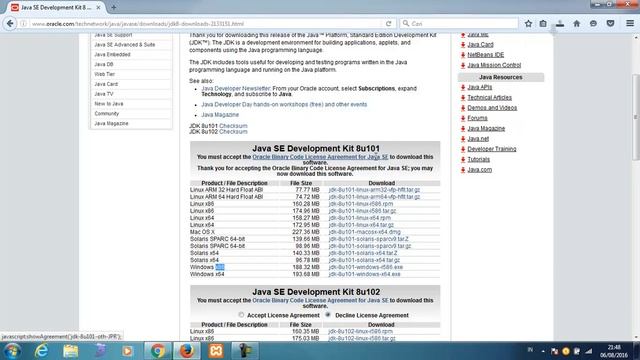
Task: Launch Internet Explorer from taskbar
Action: click(x=41, y=351)
